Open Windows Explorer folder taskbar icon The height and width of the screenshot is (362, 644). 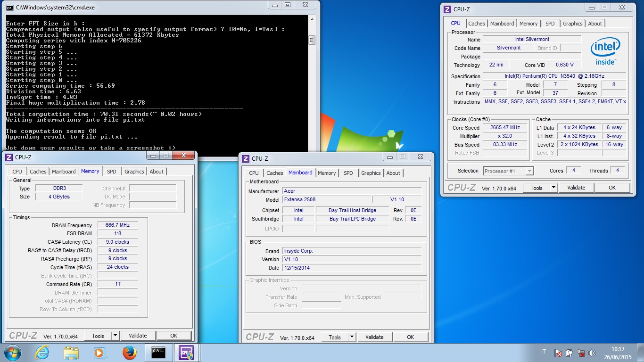point(71,353)
